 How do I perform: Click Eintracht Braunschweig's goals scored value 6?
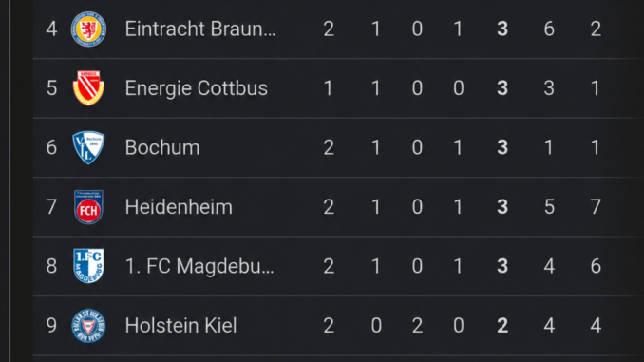pos(549,29)
